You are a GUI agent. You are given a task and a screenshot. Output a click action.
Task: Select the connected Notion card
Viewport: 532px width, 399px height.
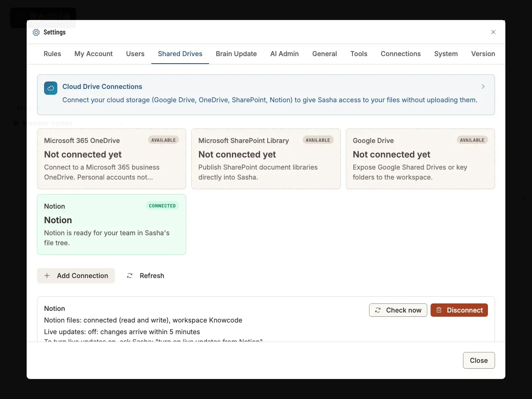pyautogui.click(x=111, y=224)
